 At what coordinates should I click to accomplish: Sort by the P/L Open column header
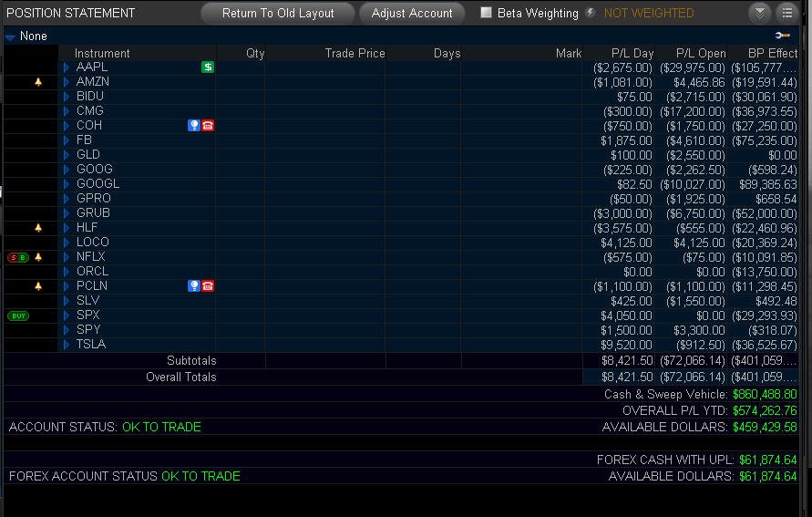[x=701, y=54]
